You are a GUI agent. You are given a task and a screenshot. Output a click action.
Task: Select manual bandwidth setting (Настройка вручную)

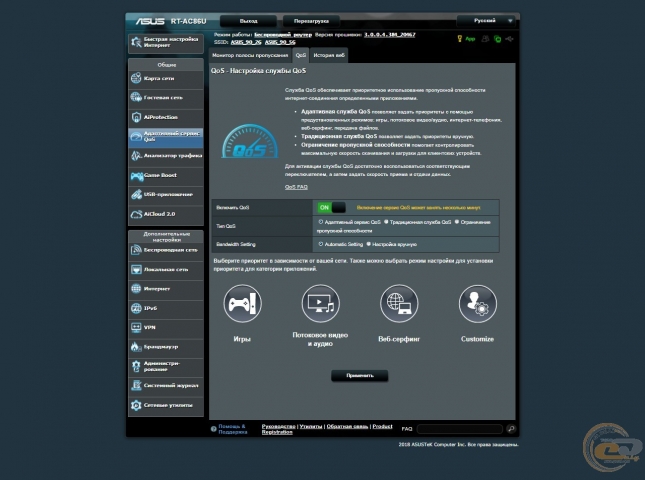pos(369,244)
